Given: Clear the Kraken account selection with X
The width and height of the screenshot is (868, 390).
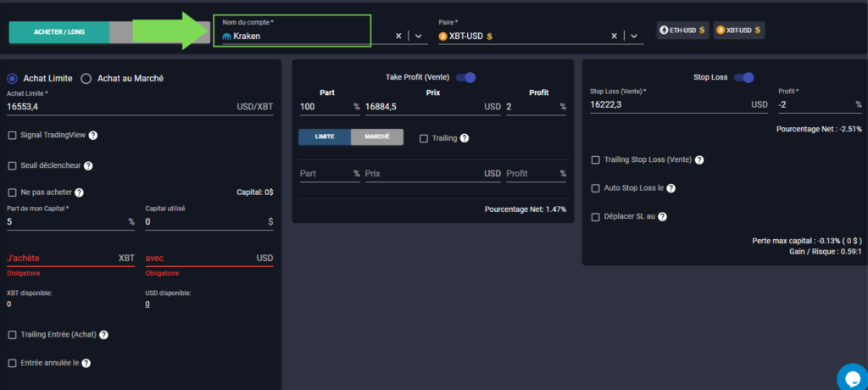Looking at the screenshot, I should [398, 36].
